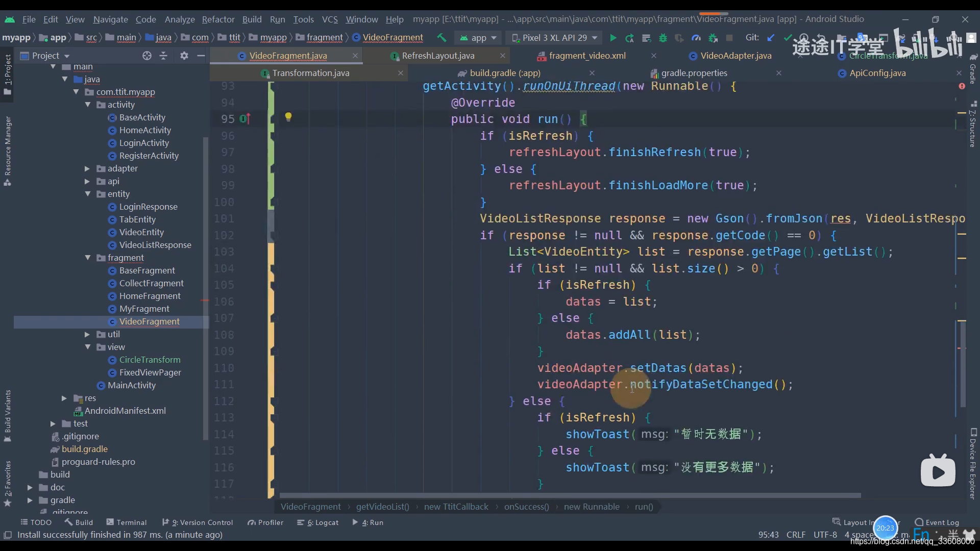The image size is (980, 551).
Task: Open the Refactor menu
Action: [218, 19]
